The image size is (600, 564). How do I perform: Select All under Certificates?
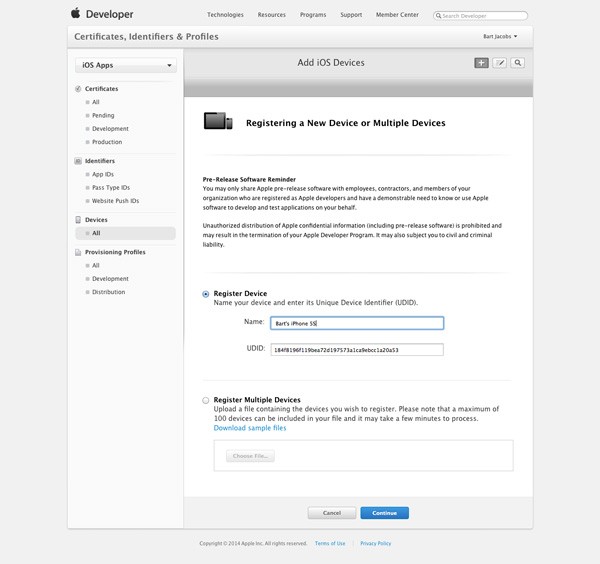coord(96,102)
